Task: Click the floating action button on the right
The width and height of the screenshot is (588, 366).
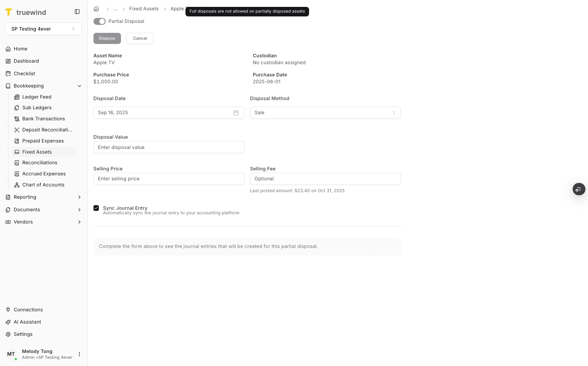Action: click(x=579, y=189)
